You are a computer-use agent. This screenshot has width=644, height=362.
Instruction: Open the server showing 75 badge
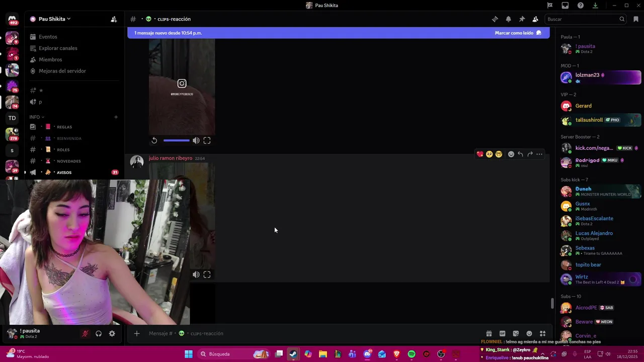pyautogui.click(x=12, y=86)
